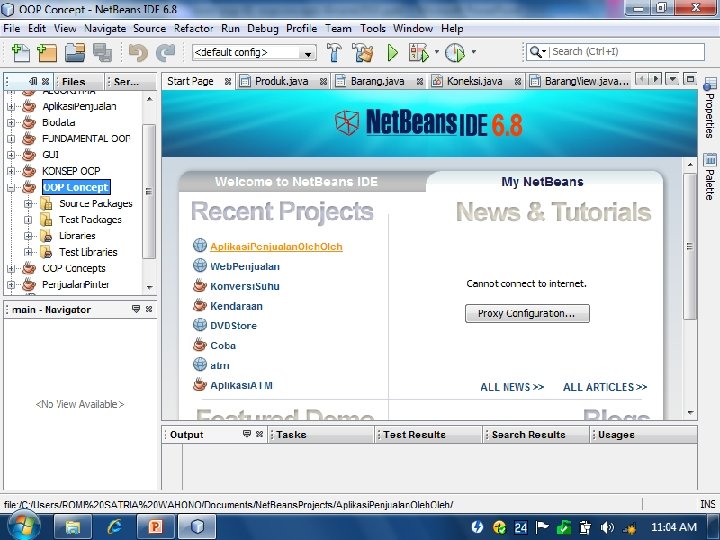Click the ALL ARTICLES link
Screen dimensions: 720x540
(x=605, y=387)
